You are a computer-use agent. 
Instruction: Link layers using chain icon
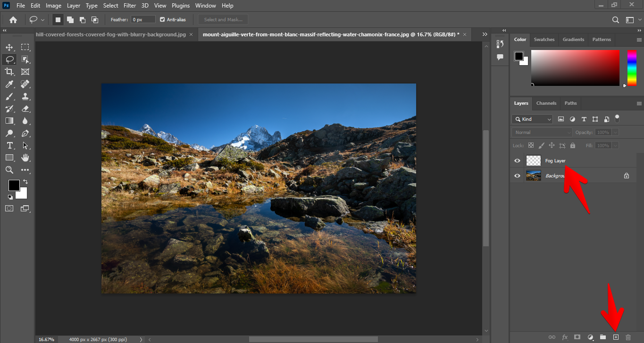(552, 337)
